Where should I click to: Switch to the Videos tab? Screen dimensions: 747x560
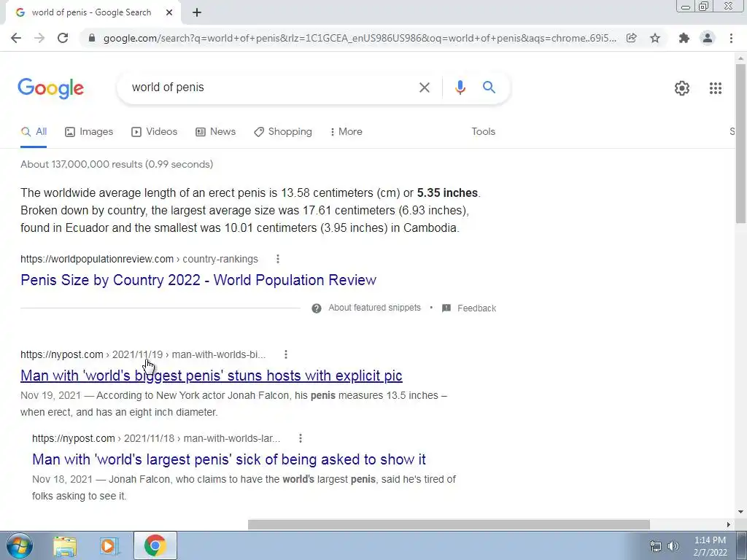(x=155, y=132)
